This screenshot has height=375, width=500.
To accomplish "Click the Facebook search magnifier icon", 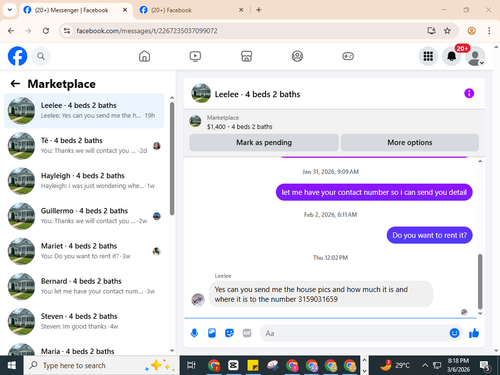I will point(41,56).
